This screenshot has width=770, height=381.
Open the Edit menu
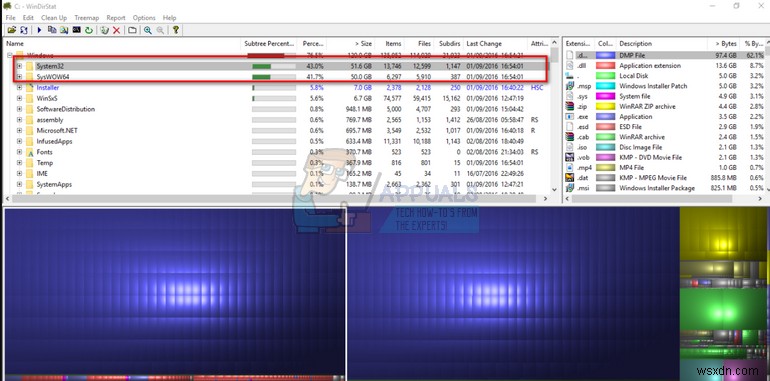(x=28, y=18)
